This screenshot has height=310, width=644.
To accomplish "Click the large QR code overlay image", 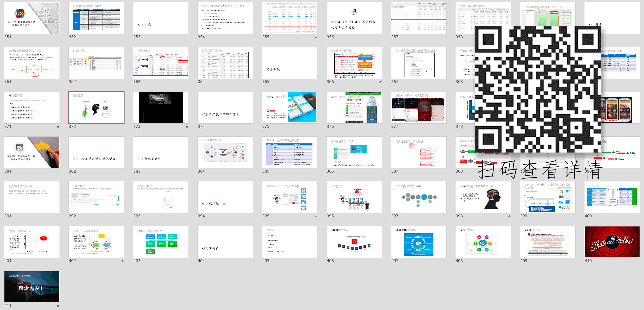I will pyautogui.click(x=538, y=89).
